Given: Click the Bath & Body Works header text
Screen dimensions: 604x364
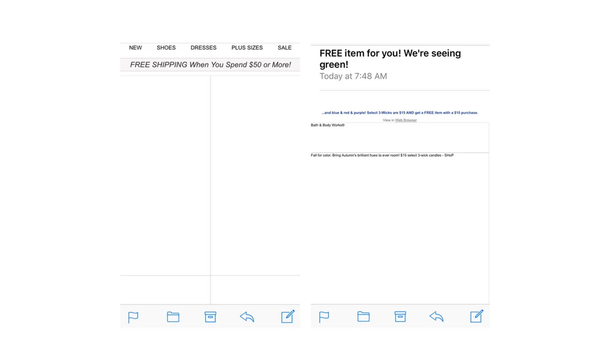Looking at the screenshot, I should coord(327,125).
